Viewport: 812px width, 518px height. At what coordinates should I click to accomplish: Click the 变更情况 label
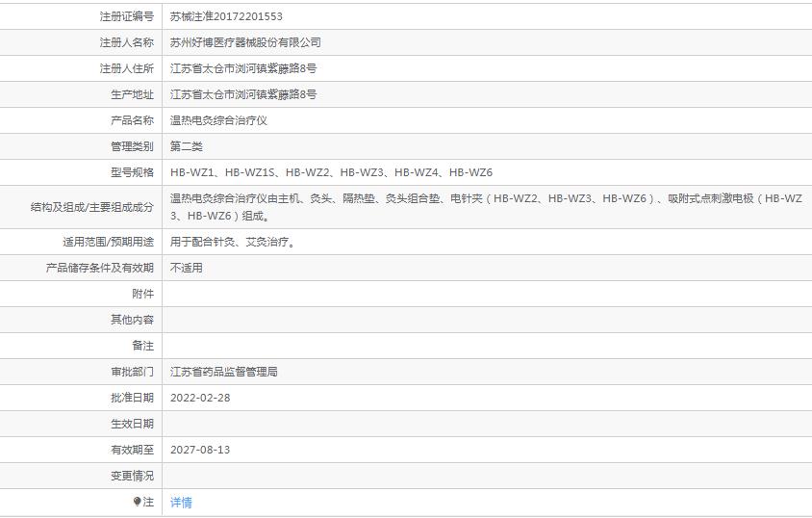pos(132,476)
